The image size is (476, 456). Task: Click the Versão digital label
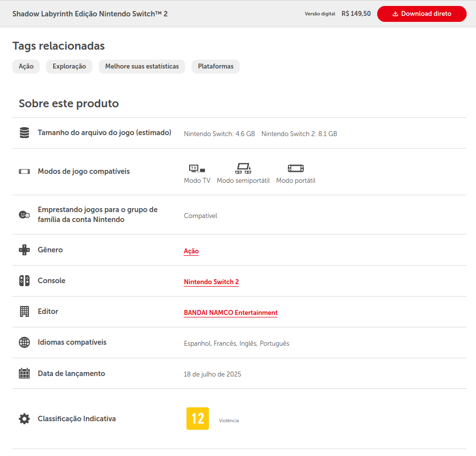(x=320, y=14)
